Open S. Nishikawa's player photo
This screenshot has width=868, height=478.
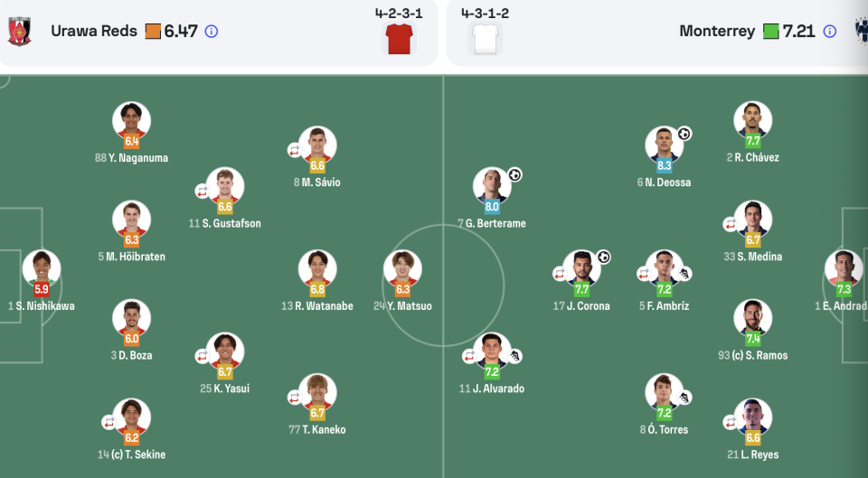[x=42, y=269]
